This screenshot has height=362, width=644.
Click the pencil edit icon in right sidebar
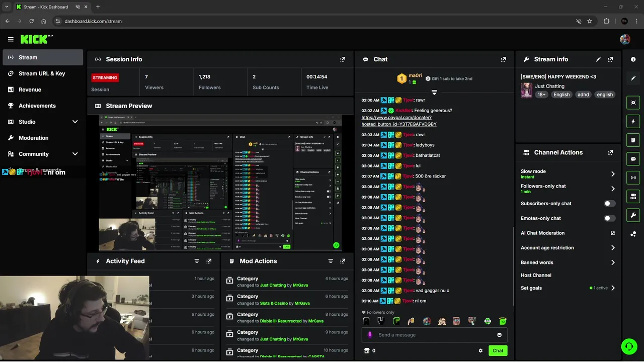tap(633, 78)
